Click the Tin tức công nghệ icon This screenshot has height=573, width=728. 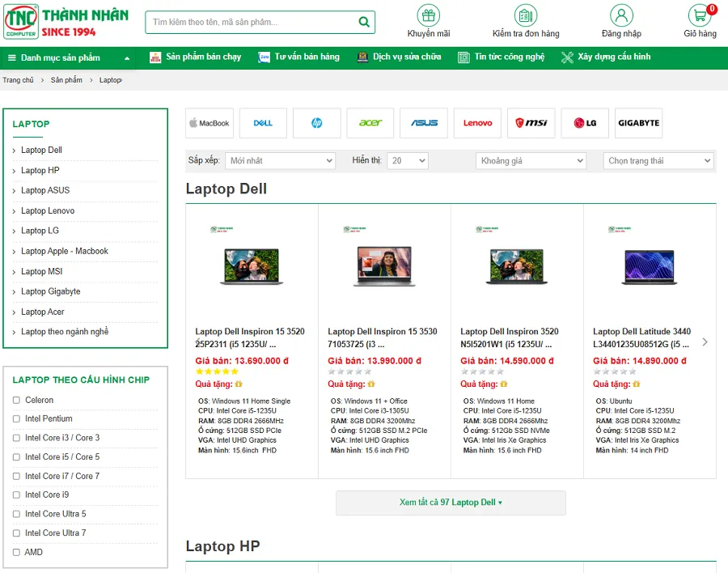(x=463, y=57)
